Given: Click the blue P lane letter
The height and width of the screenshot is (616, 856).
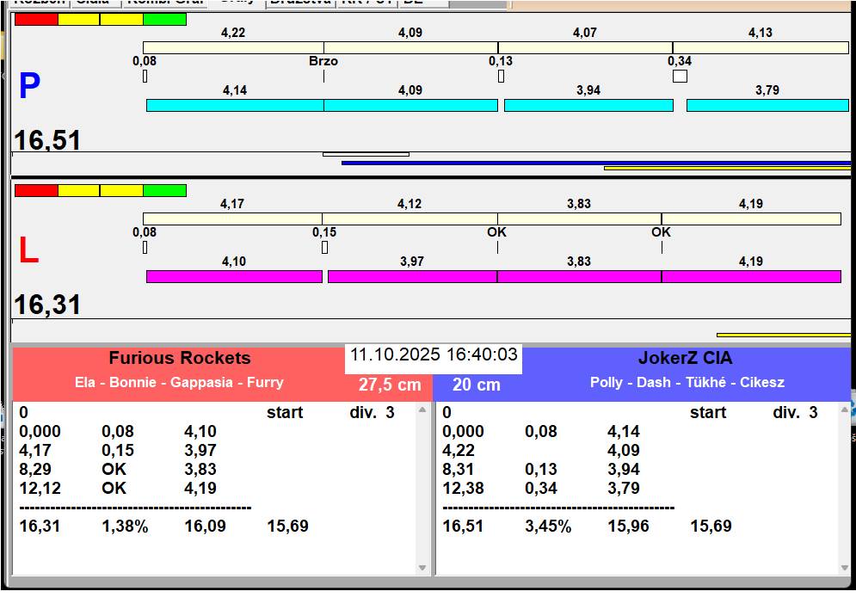Looking at the screenshot, I should (29, 86).
